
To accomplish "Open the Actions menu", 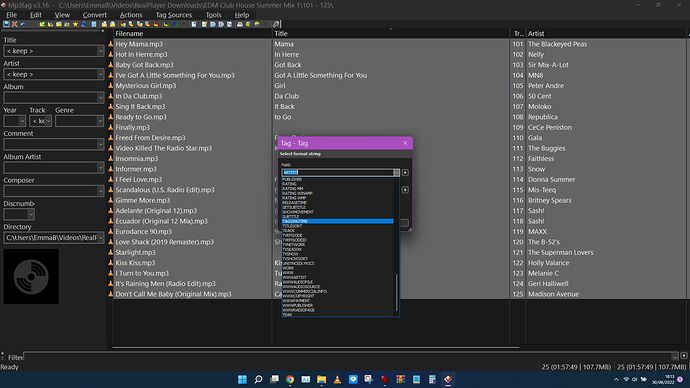I will coord(131,15).
